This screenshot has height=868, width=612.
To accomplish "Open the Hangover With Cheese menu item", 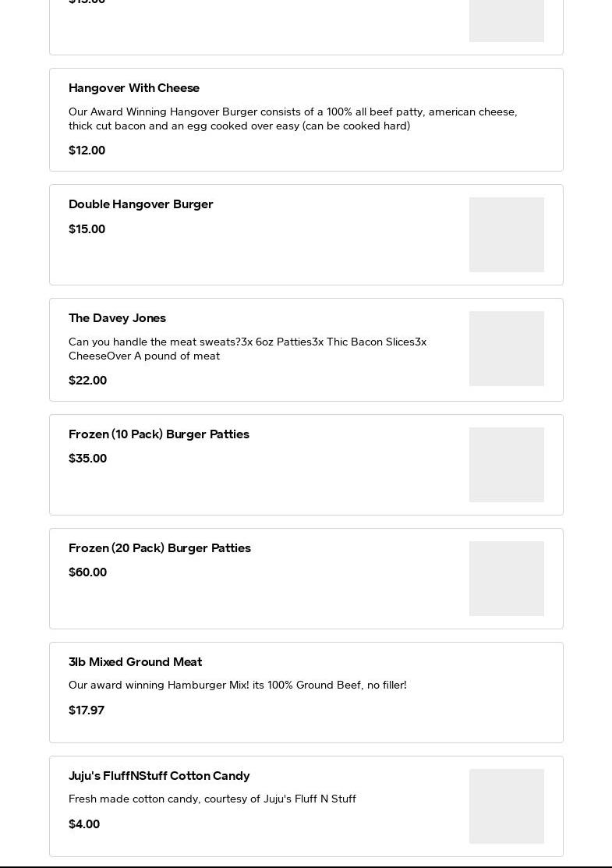I will (x=134, y=88).
